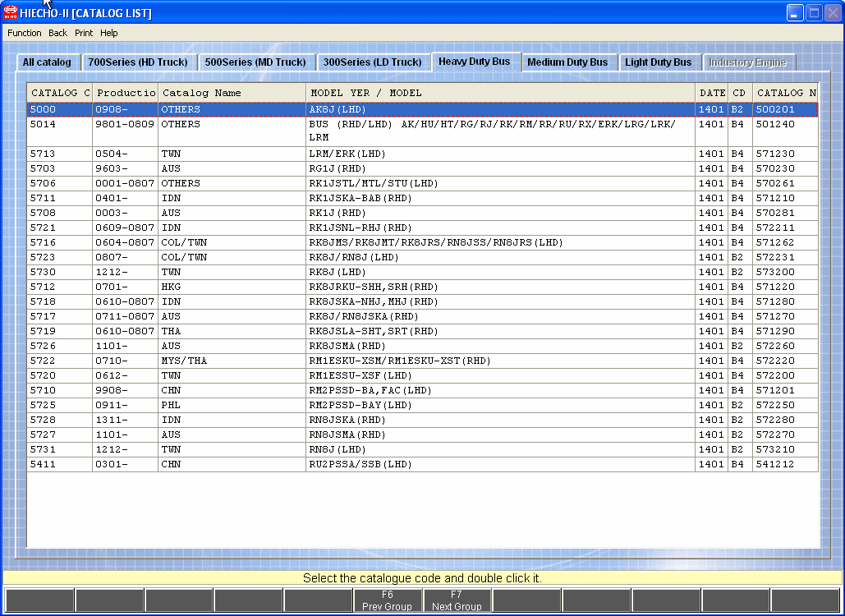Screen dimensions: 845x616
Task: Switch to the All catalog tab
Action: pos(47,62)
